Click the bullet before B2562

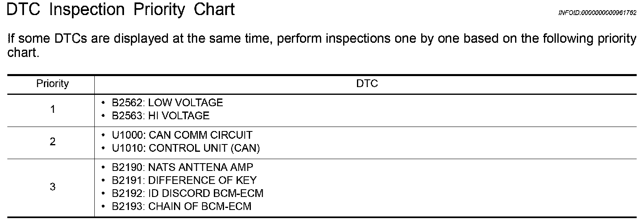pos(104,103)
